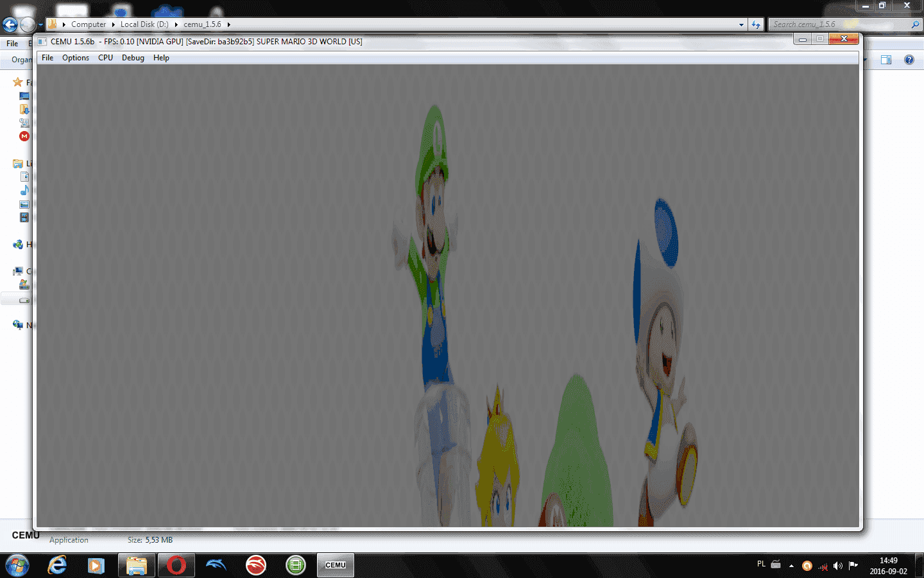The image size is (924, 578).
Task: Click the PL language indicator
Action: tap(761, 565)
